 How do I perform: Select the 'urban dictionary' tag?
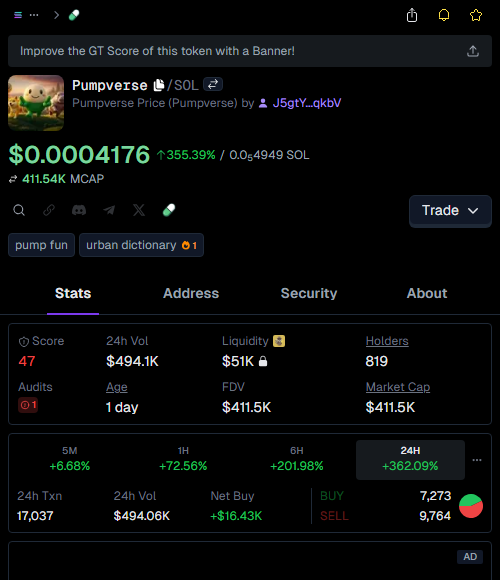(141, 245)
